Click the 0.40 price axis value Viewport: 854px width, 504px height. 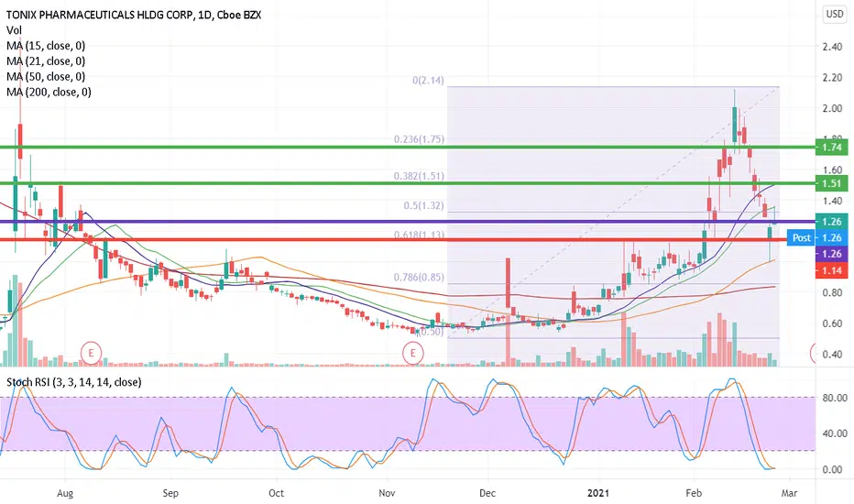click(832, 354)
